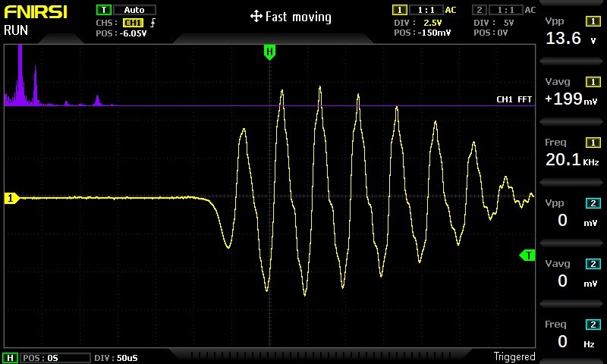The height and width of the screenshot is (364, 607).
Task: Click the channel 1 AC coupling label
Action: click(451, 10)
